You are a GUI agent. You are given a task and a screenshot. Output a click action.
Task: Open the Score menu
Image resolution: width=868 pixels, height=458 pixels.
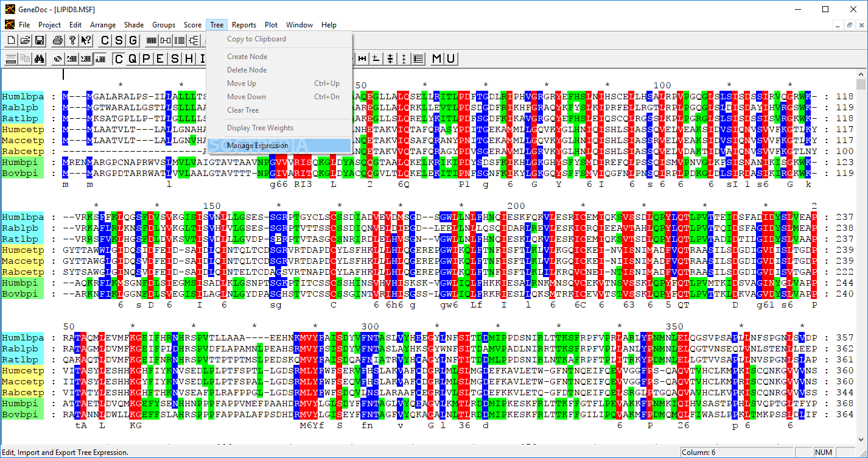point(193,25)
